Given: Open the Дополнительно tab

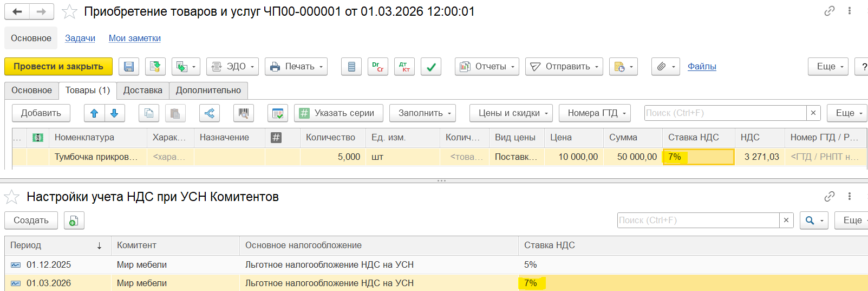Looking at the screenshot, I should point(208,90).
